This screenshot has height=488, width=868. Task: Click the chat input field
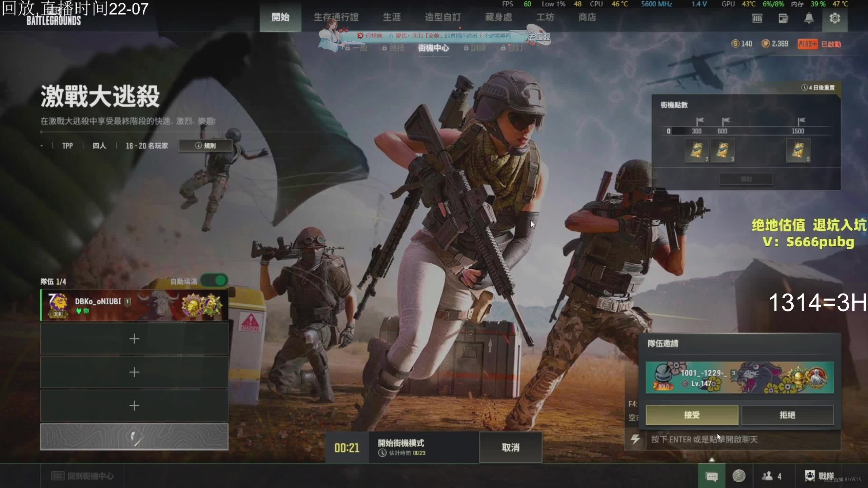[x=743, y=439]
